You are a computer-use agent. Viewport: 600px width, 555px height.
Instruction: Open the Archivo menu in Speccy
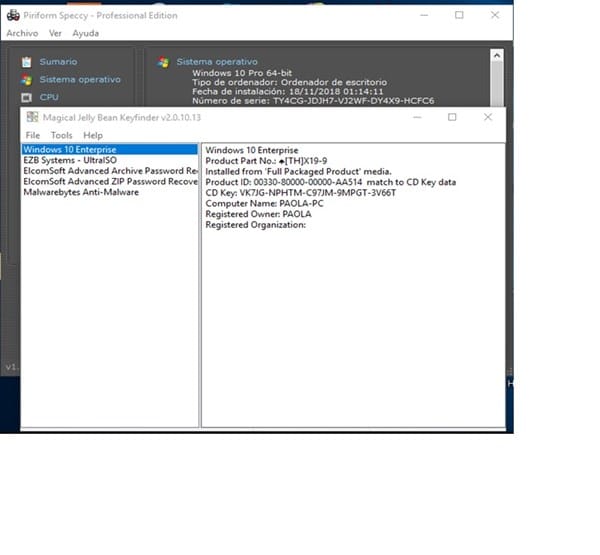click(x=22, y=33)
